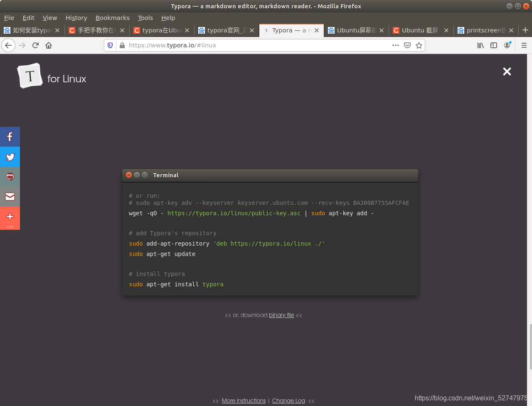Close the 如何安装typora tab

[x=57, y=30]
